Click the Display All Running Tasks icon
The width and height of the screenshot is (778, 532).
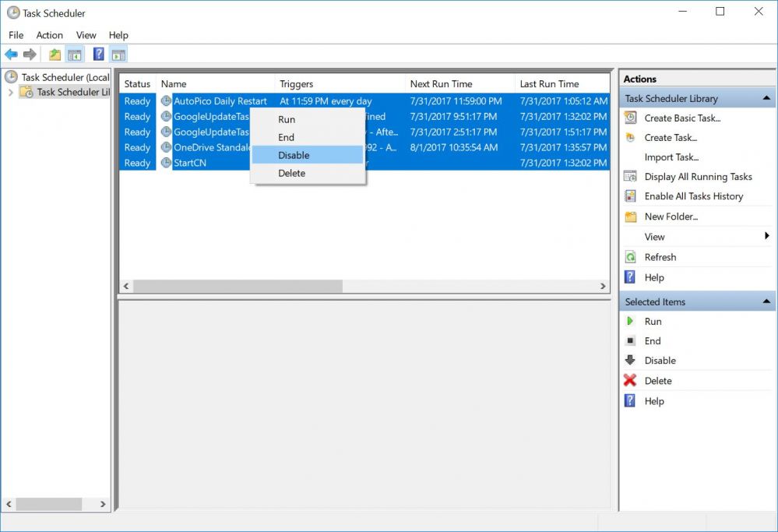(x=631, y=176)
